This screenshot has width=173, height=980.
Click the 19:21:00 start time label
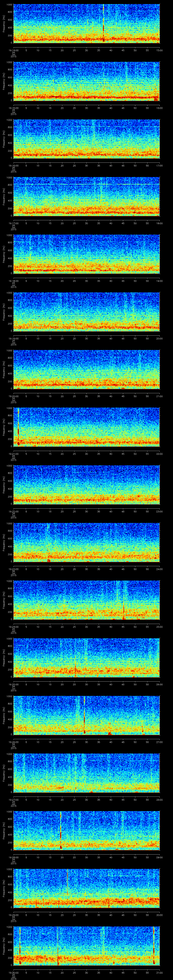[x=13, y=454]
